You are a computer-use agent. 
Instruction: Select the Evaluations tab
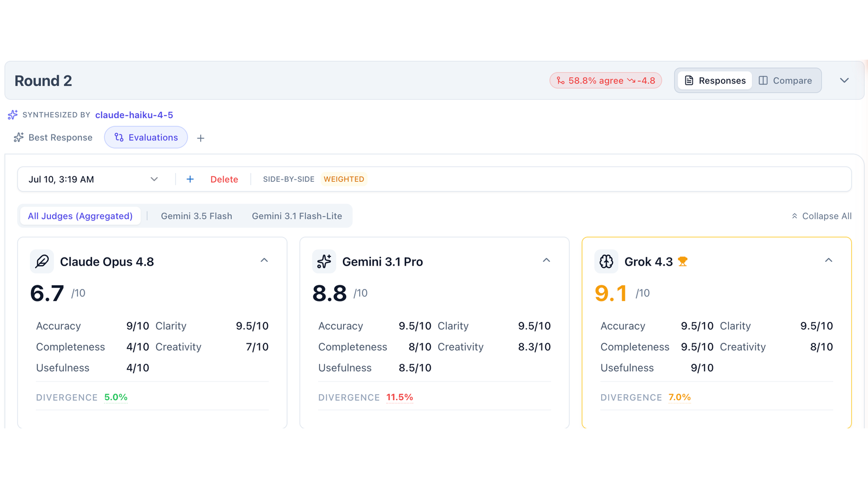point(146,138)
